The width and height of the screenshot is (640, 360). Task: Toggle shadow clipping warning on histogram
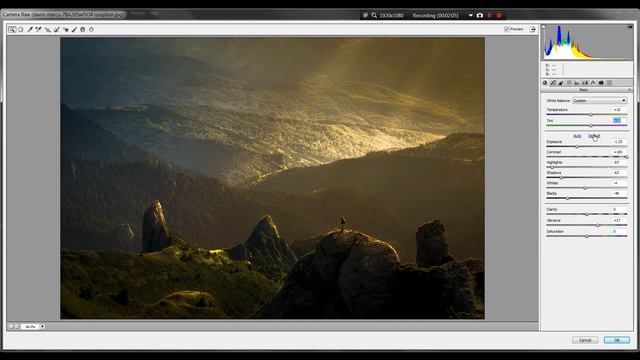click(x=544, y=27)
